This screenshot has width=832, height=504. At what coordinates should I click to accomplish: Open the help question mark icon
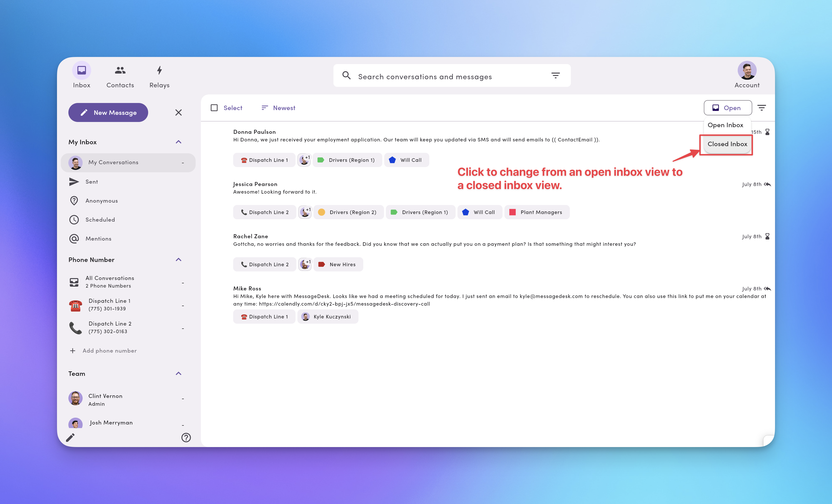pyautogui.click(x=186, y=438)
